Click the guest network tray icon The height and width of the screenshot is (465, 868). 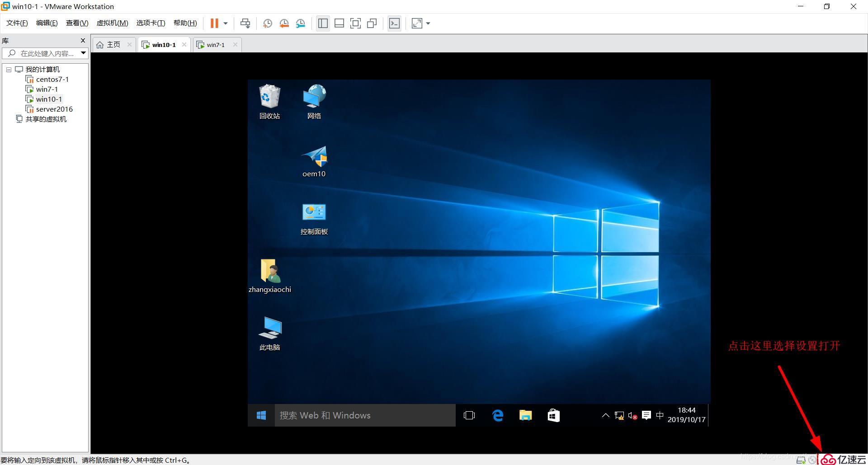(x=619, y=415)
